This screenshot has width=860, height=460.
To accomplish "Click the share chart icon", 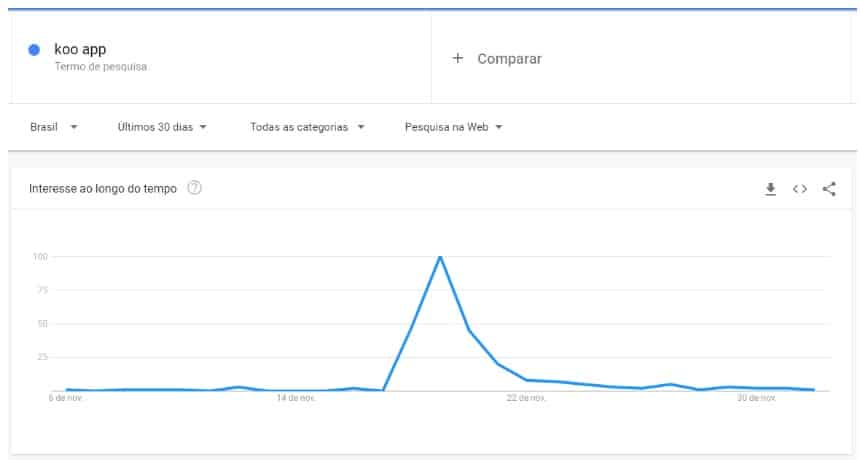I will pos(829,189).
